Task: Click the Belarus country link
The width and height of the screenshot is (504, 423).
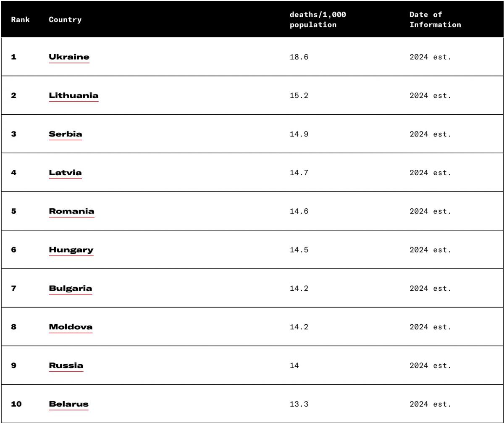Action: pos(68,404)
